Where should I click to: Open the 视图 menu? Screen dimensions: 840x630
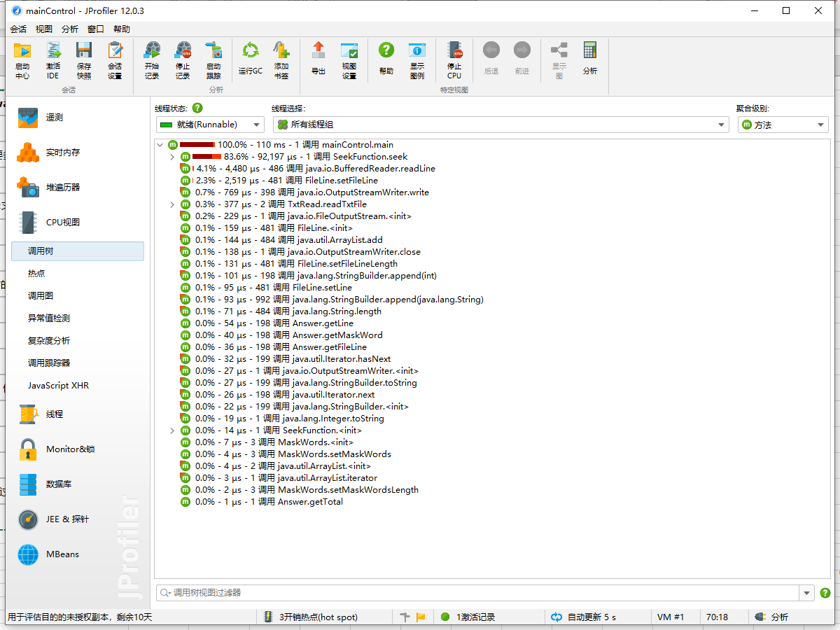click(x=44, y=29)
